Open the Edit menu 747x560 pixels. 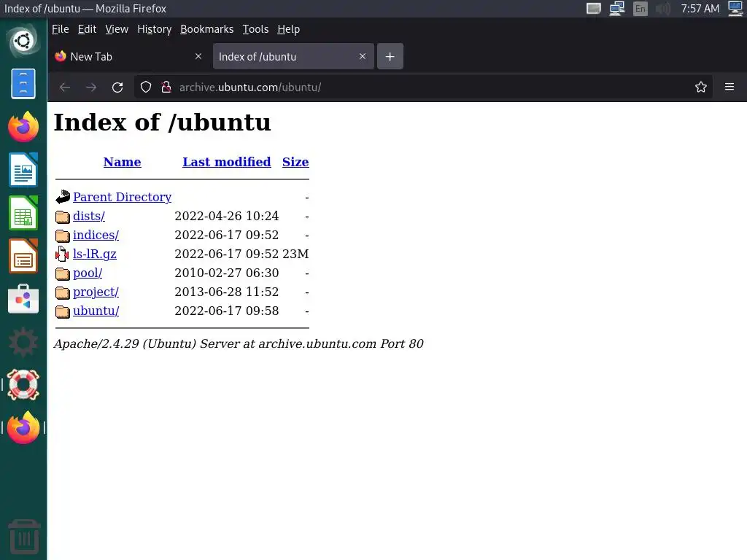tap(88, 29)
